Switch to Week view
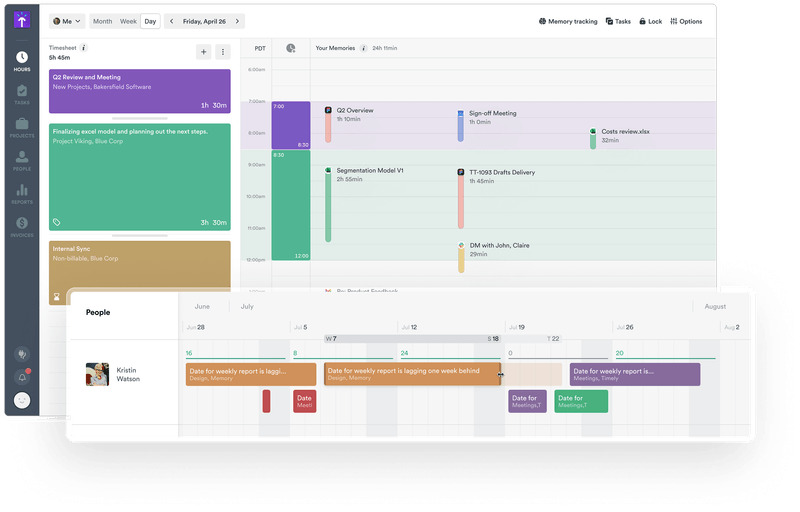This screenshot has width=800, height=512. [128, 21]
